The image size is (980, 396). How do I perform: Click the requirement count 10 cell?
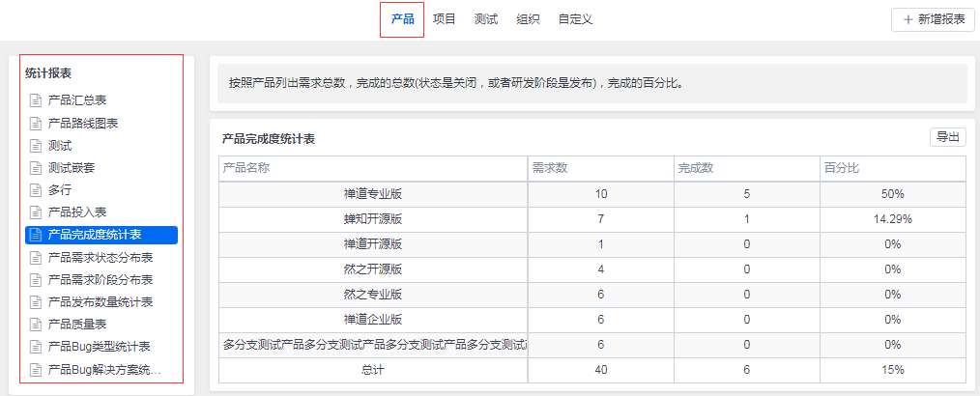pos(600,194)
